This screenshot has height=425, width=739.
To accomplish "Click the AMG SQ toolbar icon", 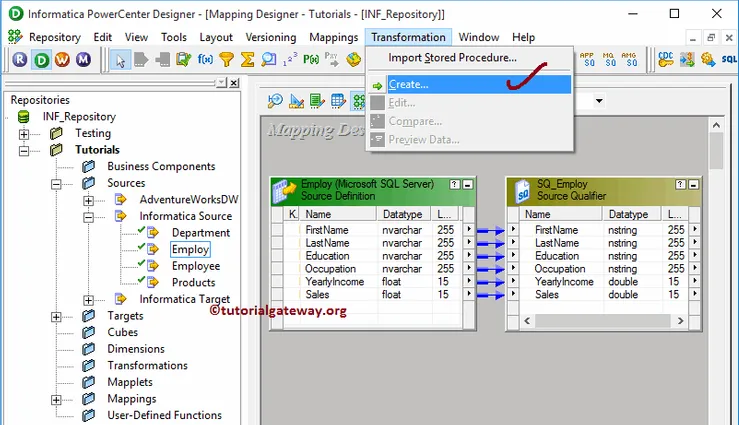I will tap(630, 59).
